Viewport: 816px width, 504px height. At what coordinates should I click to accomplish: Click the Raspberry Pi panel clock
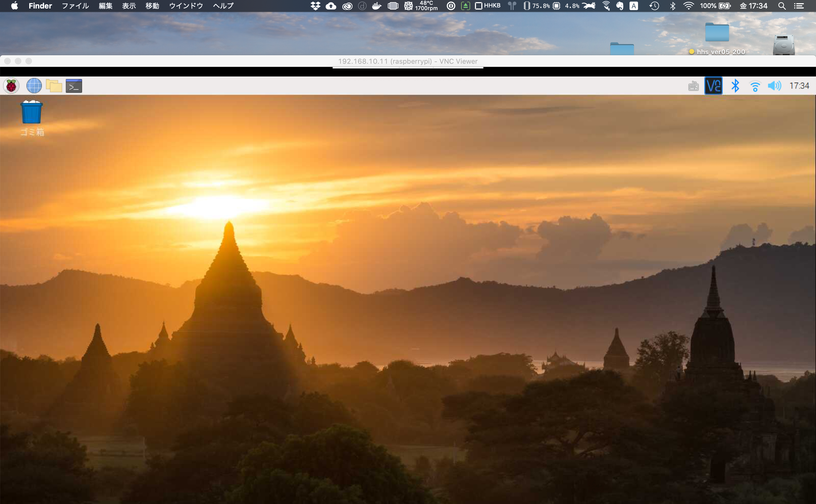799,86
